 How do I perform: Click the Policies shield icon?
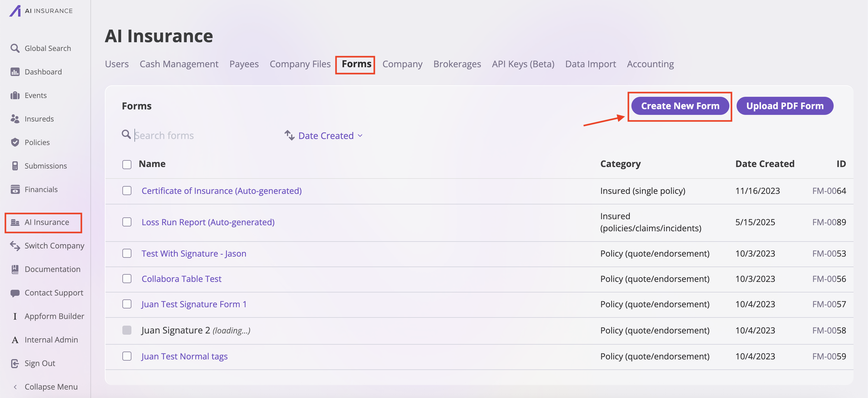pyautogui.click(x=14, y=142)
